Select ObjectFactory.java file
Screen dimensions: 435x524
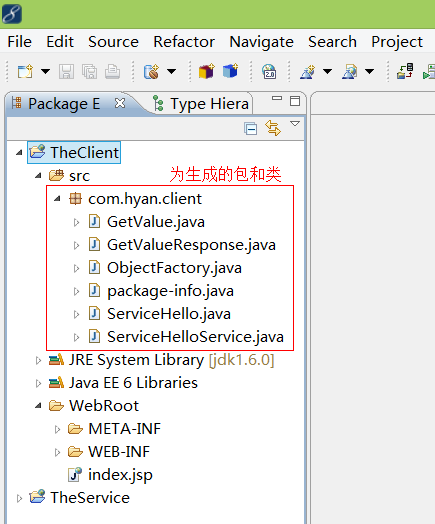(165, 268)
